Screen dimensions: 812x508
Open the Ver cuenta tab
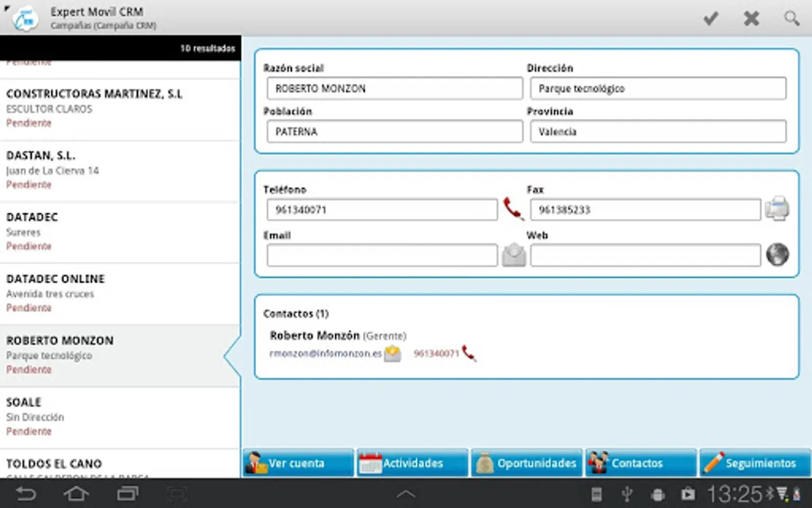click(x=299, y=463)
